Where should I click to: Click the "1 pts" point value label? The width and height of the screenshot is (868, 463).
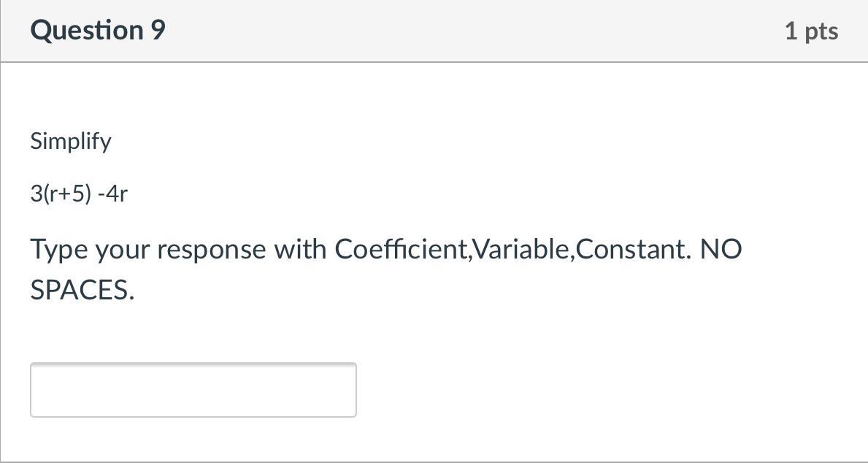click(811, 31)
